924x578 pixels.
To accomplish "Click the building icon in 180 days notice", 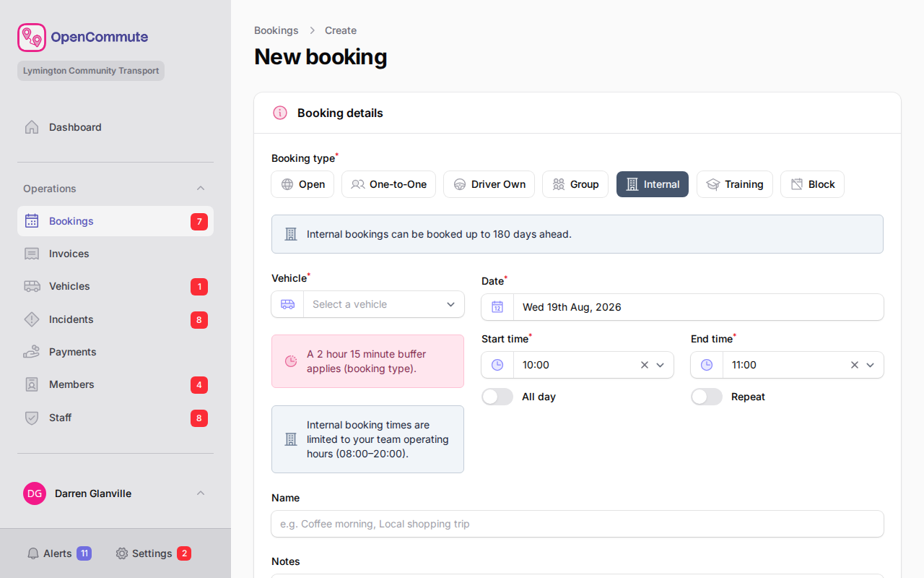I will 291,234.
